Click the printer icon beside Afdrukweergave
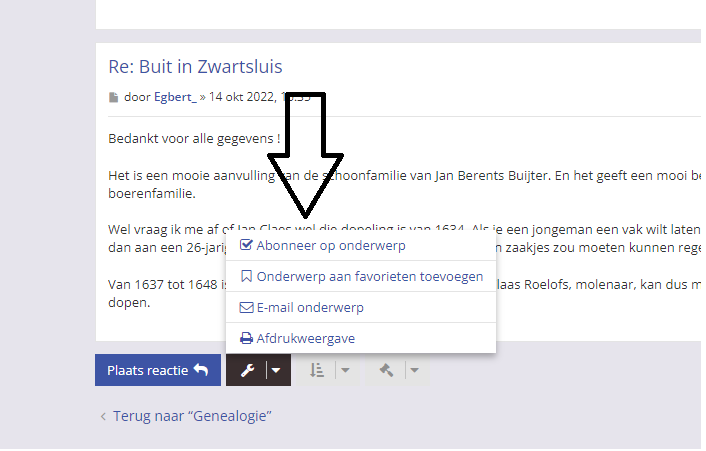This screenshot has width=706, height=451. 246,338
